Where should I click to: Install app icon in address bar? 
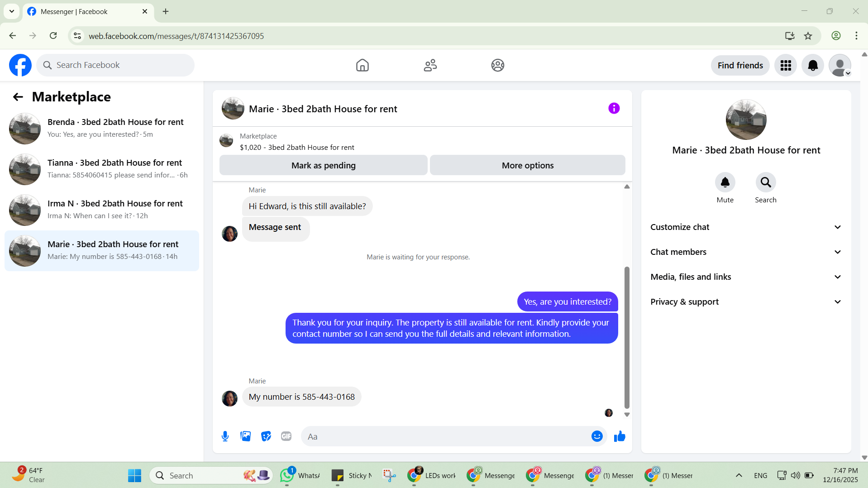pyautogui.click(x=790, y=36)
